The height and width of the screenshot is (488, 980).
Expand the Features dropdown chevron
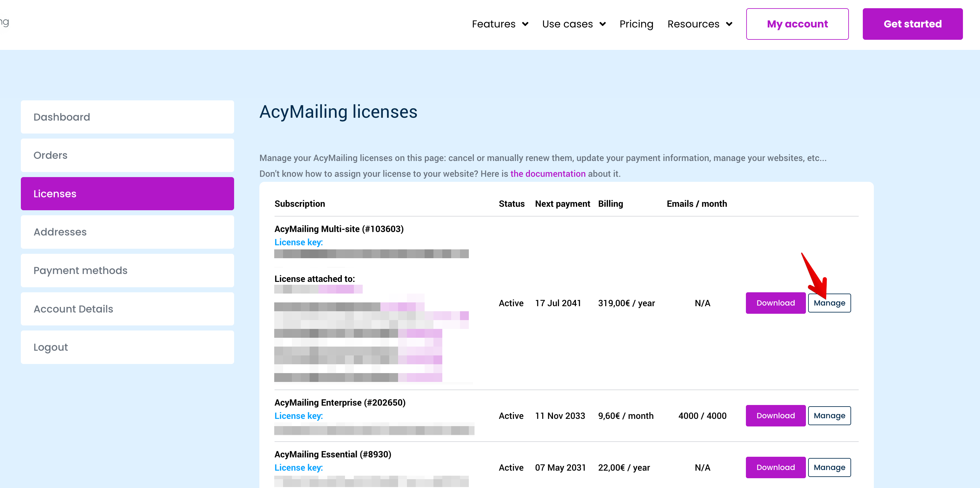click(x=525, y=24)
